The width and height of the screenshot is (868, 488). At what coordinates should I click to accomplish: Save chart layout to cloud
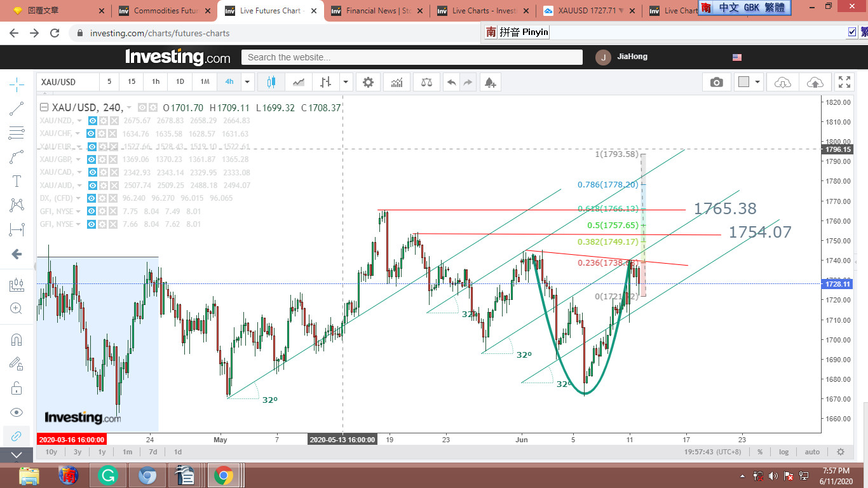click(815, 82)
